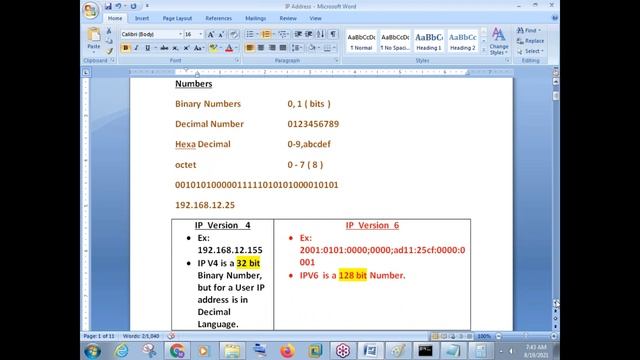Open the font size dropdown
640x360 pixels.
(200, 34)
